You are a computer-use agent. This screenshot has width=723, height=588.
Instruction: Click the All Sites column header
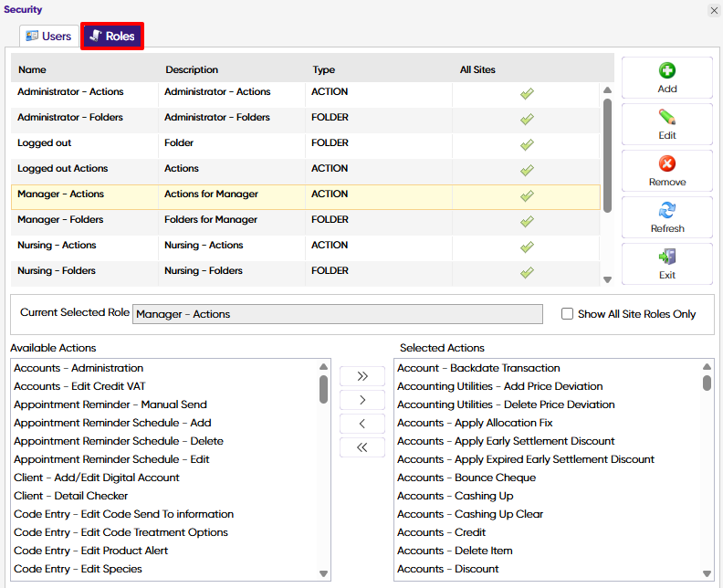tap(477, 69)
